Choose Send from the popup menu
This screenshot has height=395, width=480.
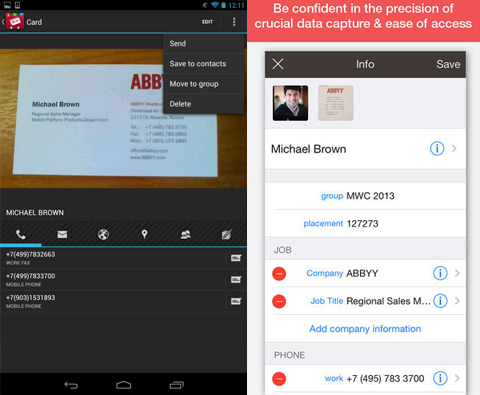[x=204, y=44]
